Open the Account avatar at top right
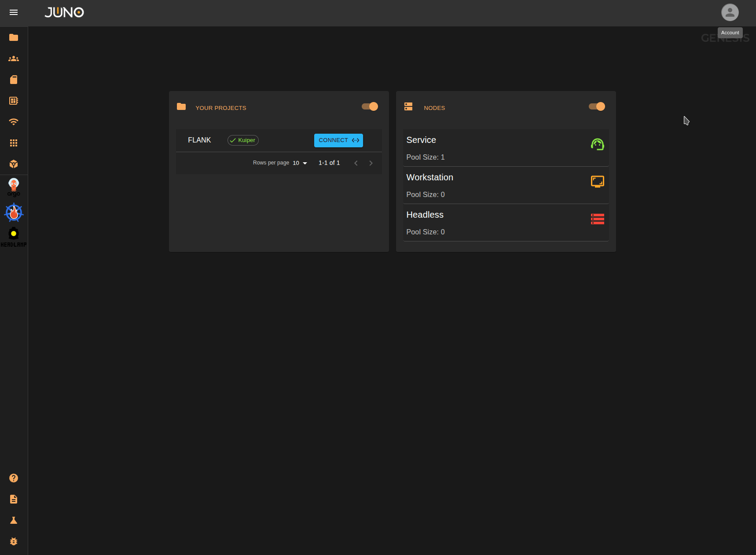This screenshot has height=555, width=756. [730, 12]
